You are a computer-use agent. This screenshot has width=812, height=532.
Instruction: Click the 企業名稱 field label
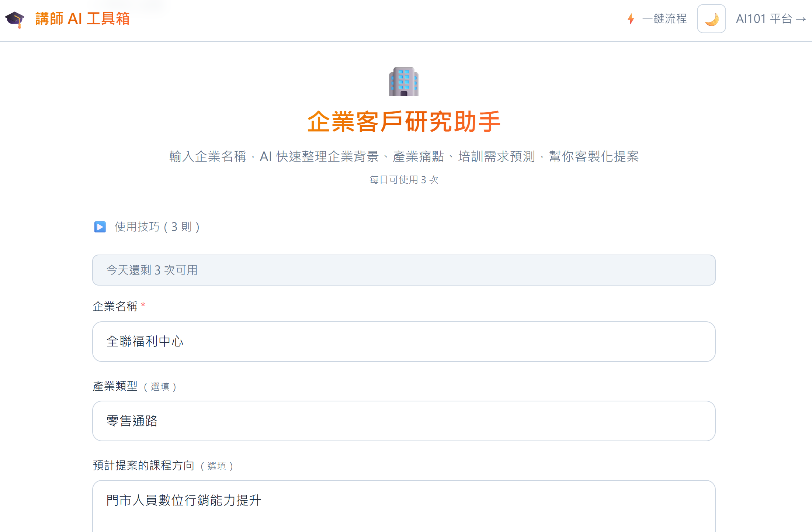click(115, 306)
